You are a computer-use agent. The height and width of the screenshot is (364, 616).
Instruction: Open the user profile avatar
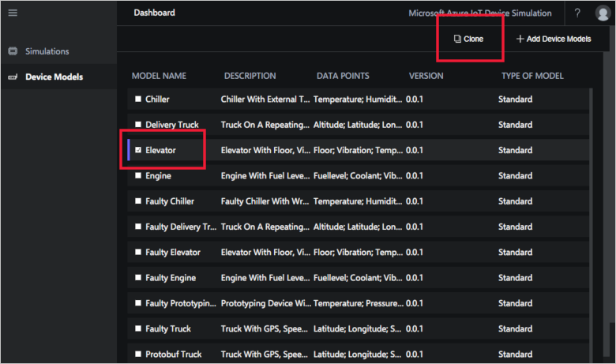[603, 13]
